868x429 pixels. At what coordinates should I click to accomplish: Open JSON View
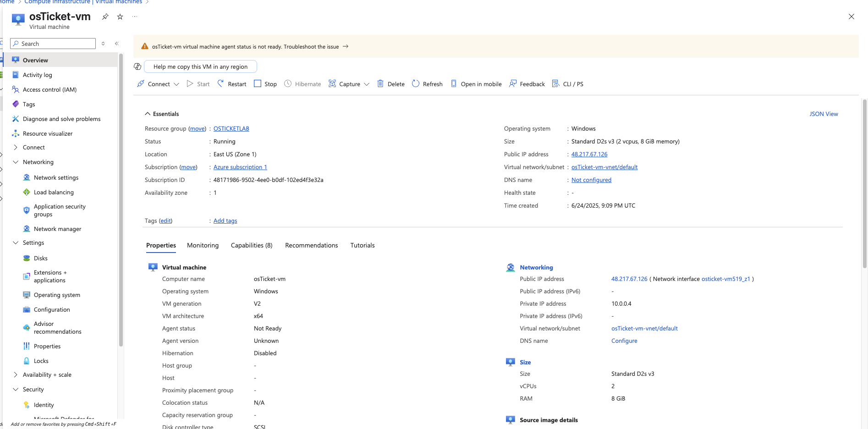[x=824, y=114]
